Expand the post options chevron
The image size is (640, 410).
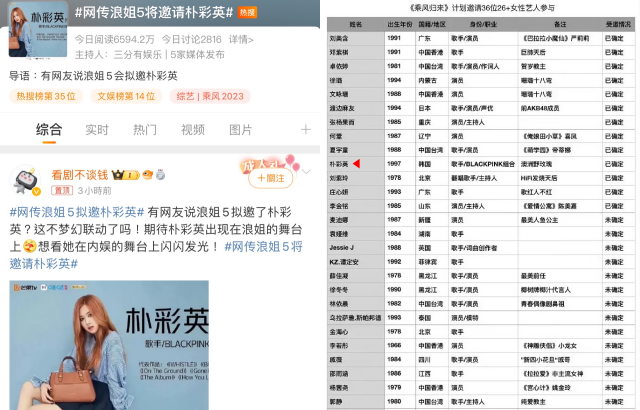pyautogui.click(x=307, y=172)
